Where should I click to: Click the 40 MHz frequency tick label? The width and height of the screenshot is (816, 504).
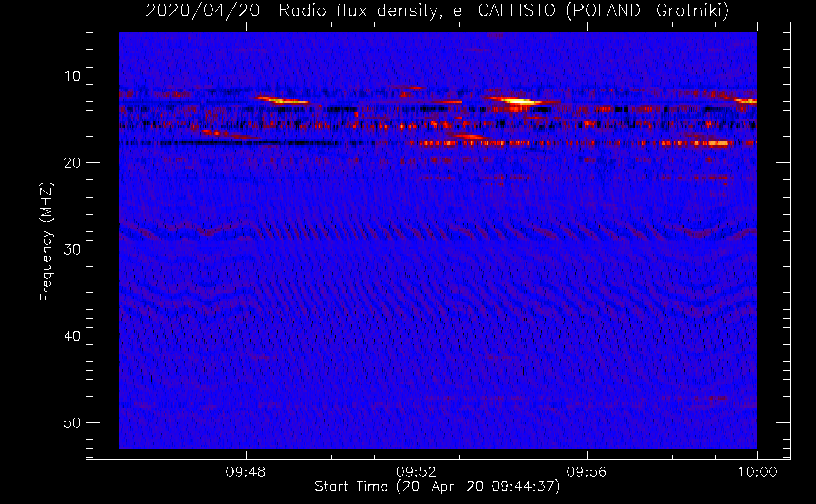[72, 336]
